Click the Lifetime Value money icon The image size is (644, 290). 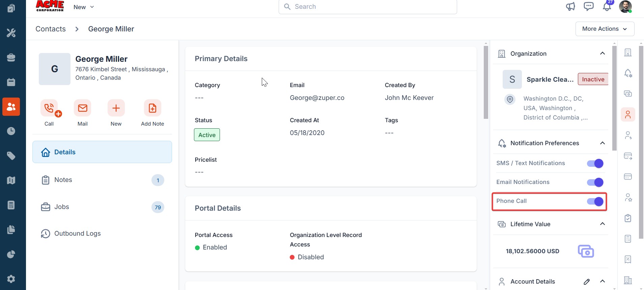point(586,251)
